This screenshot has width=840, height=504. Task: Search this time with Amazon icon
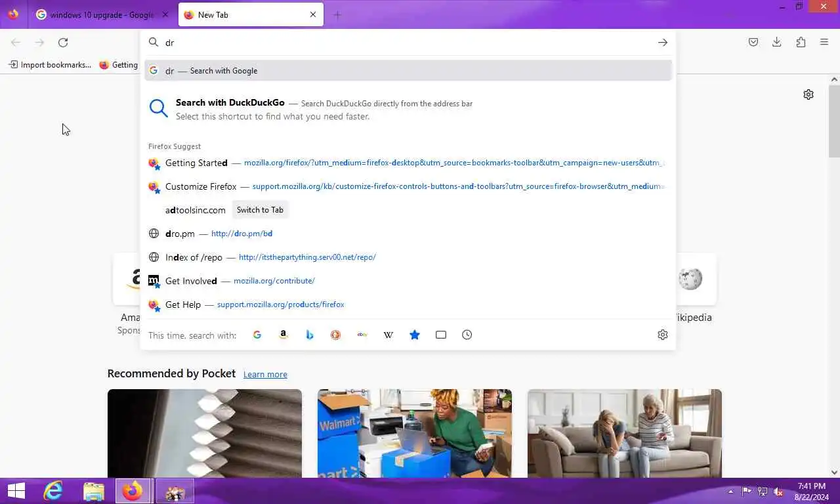[283, 335]
